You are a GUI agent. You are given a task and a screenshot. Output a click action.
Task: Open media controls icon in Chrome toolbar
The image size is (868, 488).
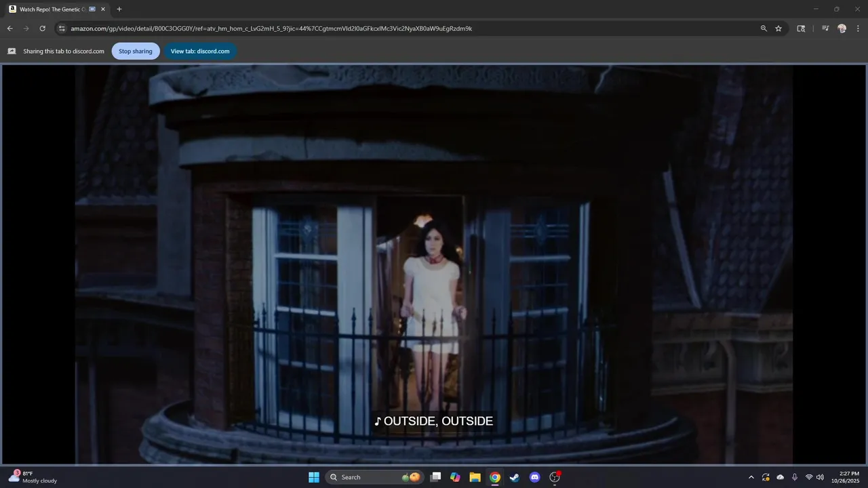coord(825,28)
